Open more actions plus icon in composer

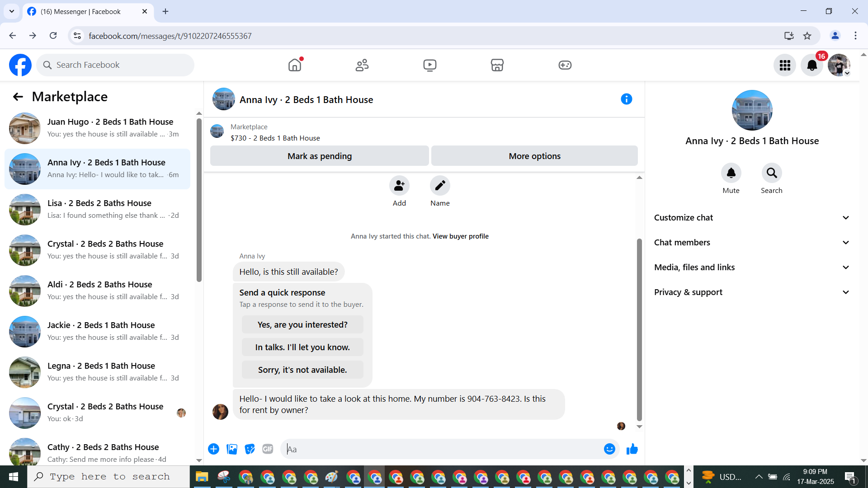click(214, 449)
